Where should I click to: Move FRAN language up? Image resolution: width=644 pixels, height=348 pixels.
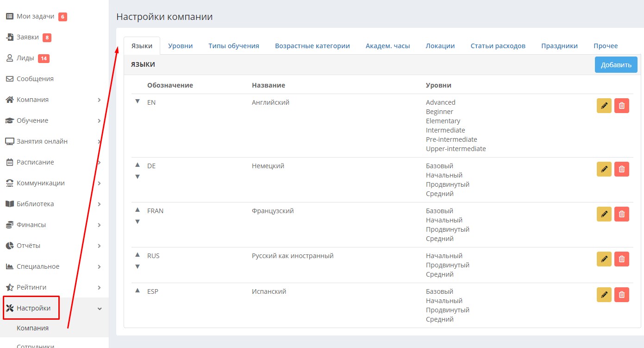[138, 210]
